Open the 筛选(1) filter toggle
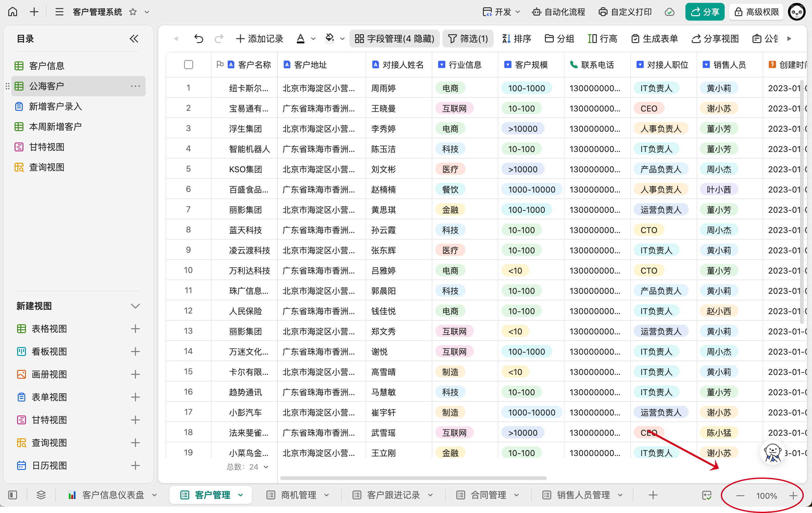This screenshot has height=513, width=812. tap(468, 39)
